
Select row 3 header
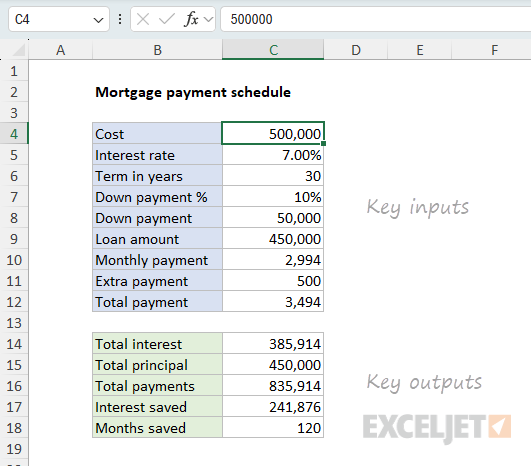tap(14, 113)
